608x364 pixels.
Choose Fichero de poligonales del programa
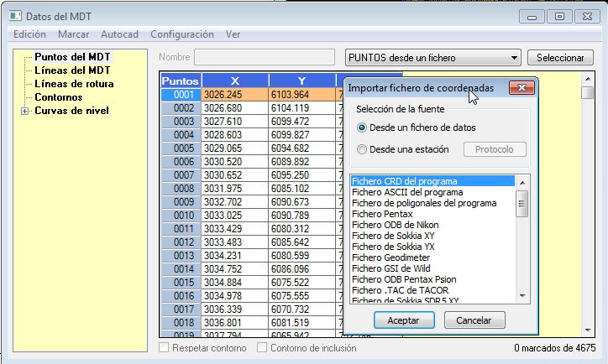(x=432, y=203)
